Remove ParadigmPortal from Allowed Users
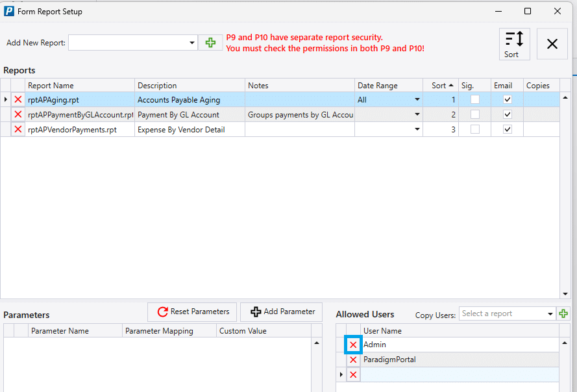 [353, 360]
